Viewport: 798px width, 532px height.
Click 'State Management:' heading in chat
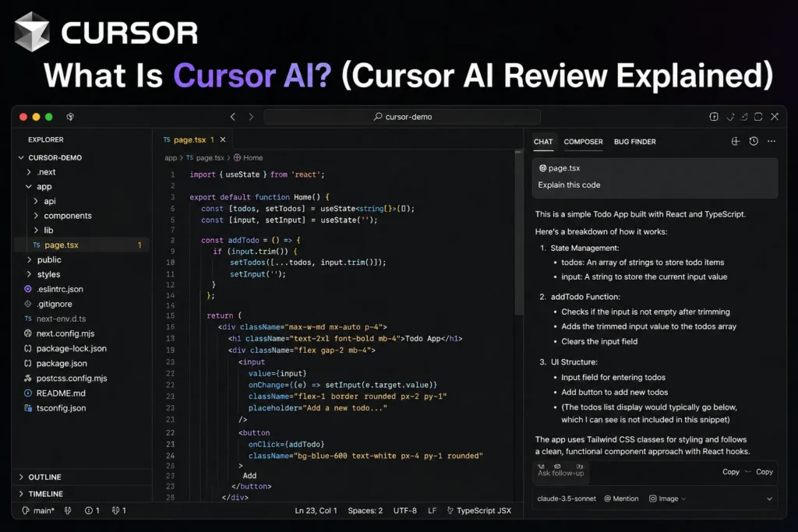[x=584, y=248]
